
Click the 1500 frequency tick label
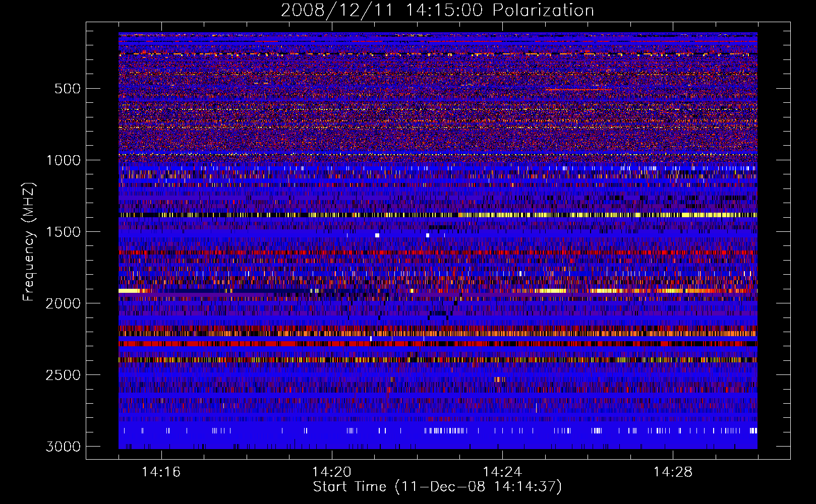[63, 232]
